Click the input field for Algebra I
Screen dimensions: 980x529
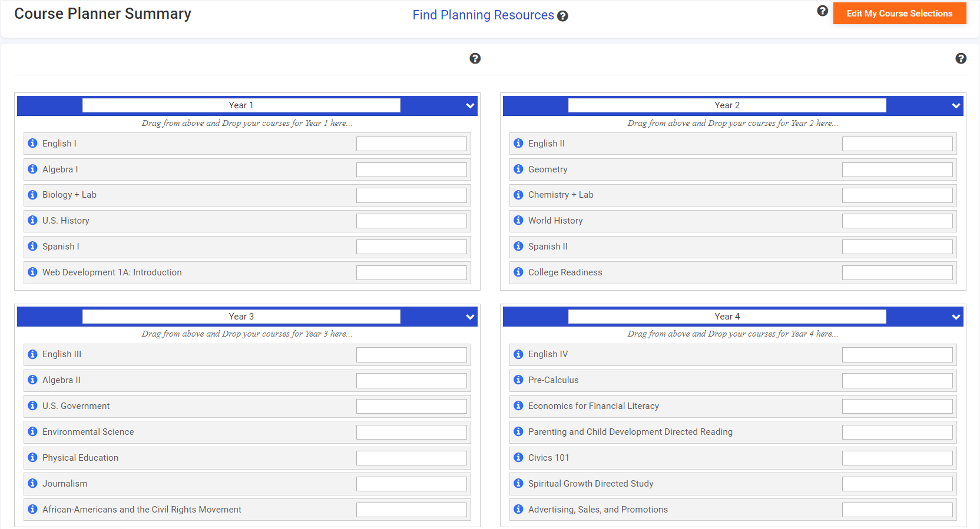tap(412, 169)
